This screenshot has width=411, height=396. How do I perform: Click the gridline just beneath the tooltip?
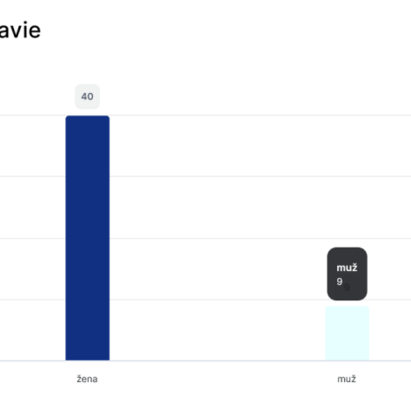[x=217, y=300]
